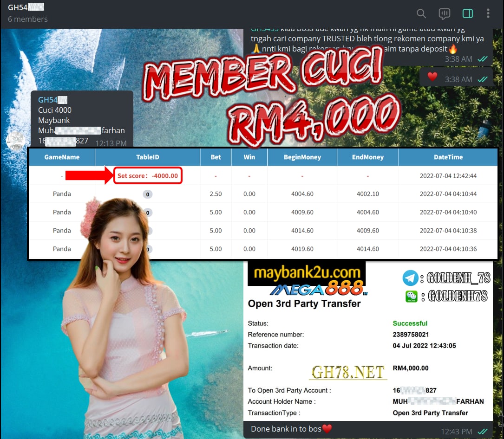This screenshot has height=439, width=504.
Task: Click the 3:38 AM timestamp on heart message
Action: 458,79
